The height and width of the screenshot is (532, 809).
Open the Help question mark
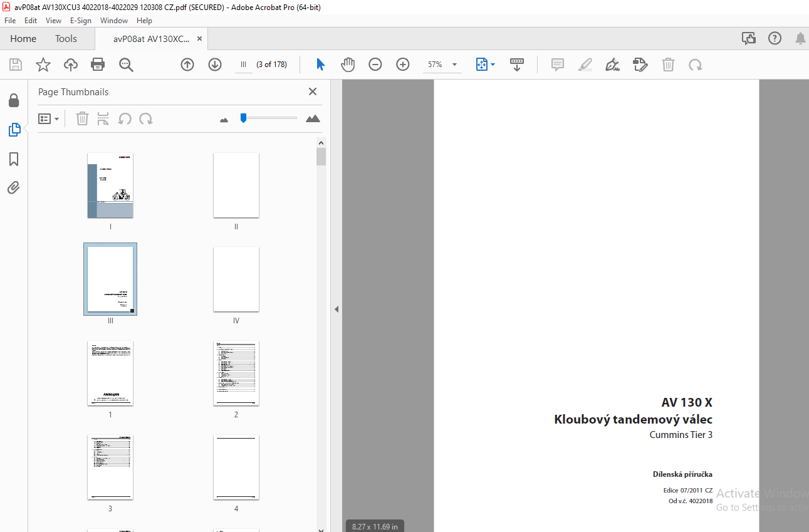pyautogui.click(x=775, y=39)
